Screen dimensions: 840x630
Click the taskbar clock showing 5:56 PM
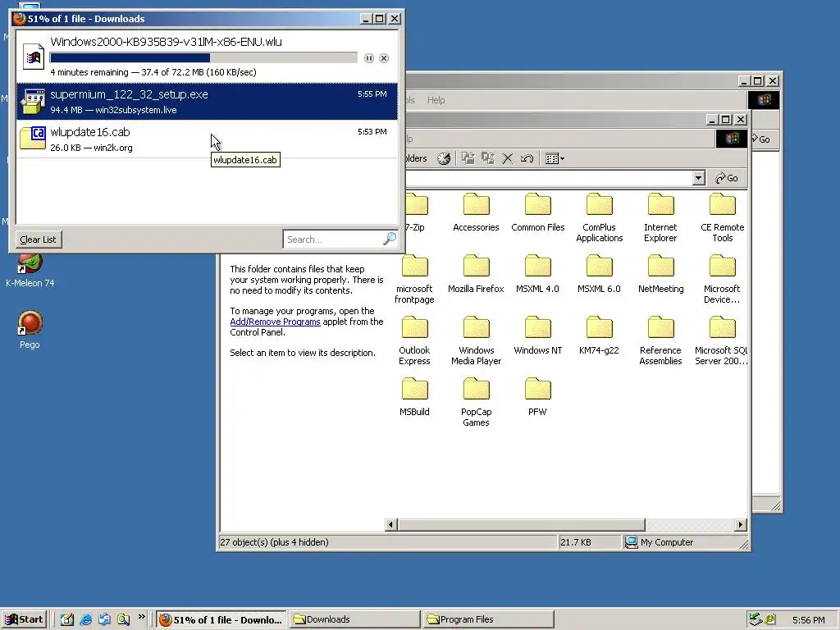point(808,620)
